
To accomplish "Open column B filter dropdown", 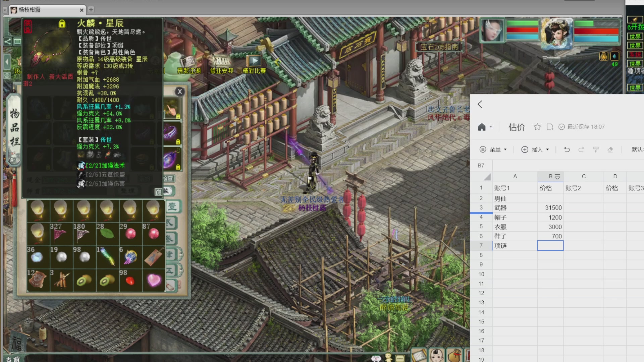I will 557,177.
